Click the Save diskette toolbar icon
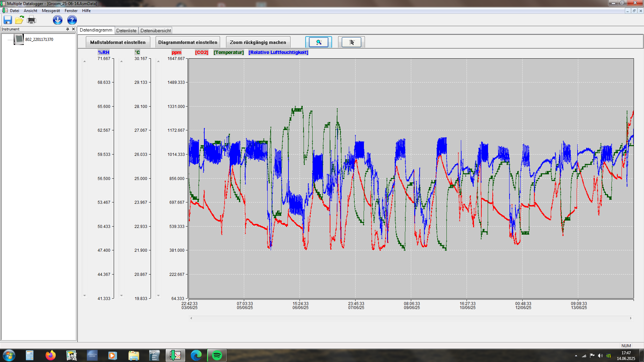 pos(8,20)
